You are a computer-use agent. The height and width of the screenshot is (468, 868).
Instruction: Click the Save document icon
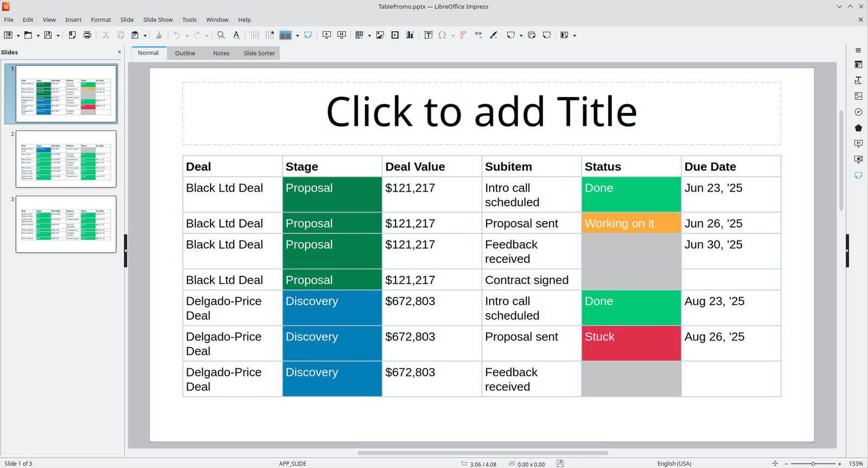(48, 35)
